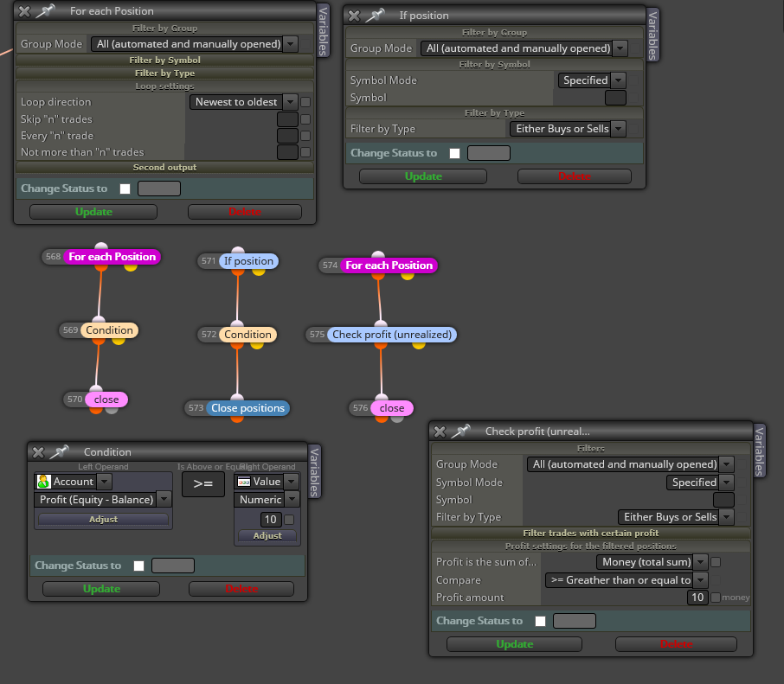Toggle checkbox next to Not more than "n" trades

[305, 152]
